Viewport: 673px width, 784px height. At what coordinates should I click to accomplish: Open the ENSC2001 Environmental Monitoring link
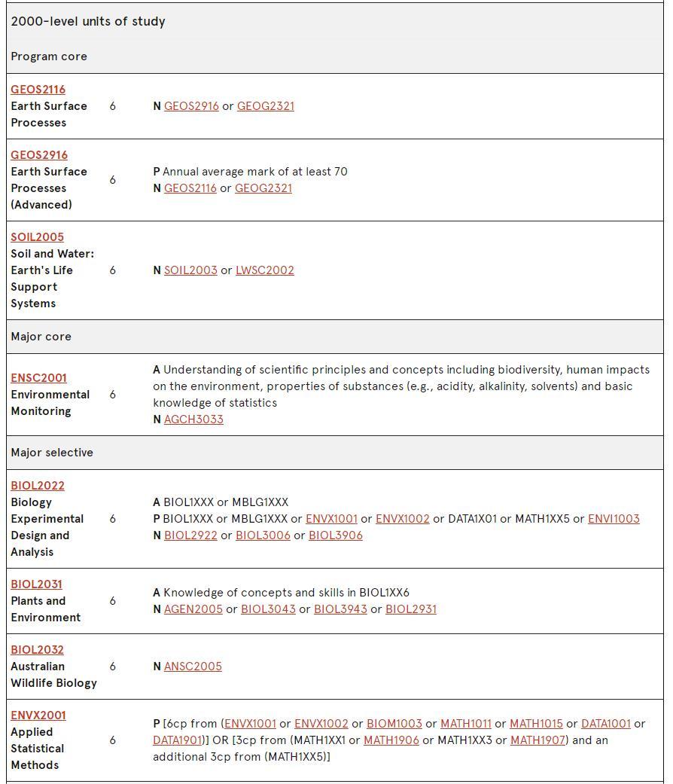(39, 378)
